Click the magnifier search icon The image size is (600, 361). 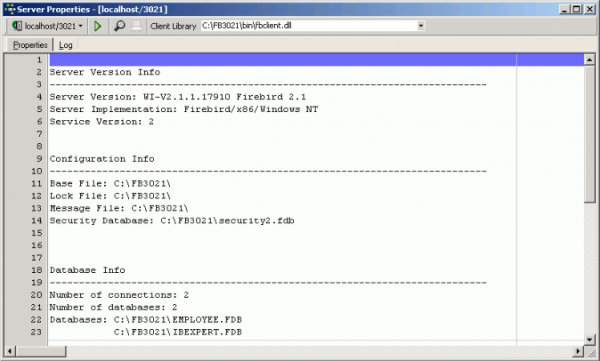(119, 26)
